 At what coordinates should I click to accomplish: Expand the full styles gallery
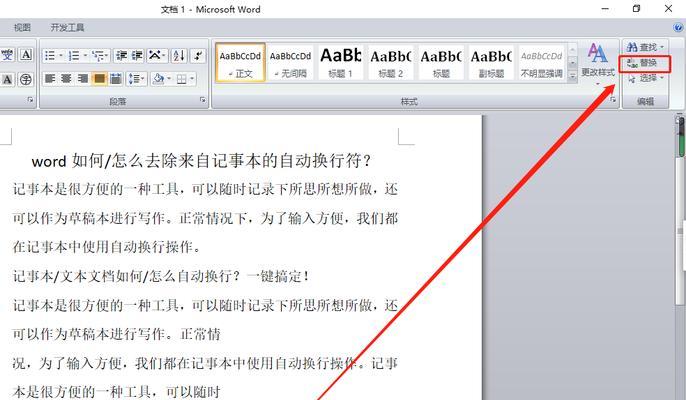(x=572, y=76)
